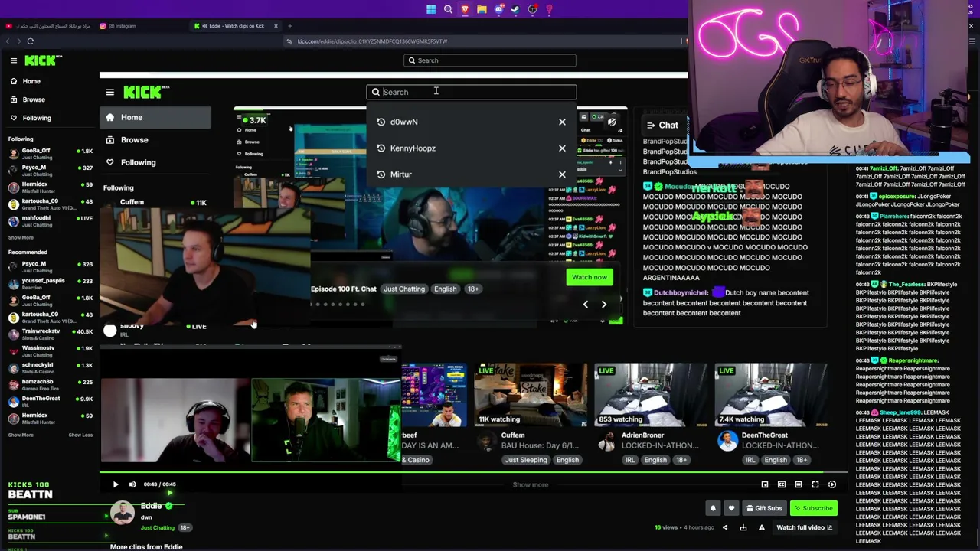The image size is (980, 551).
Task: Report the clip with the warning icon
Action: click(762, 527)
